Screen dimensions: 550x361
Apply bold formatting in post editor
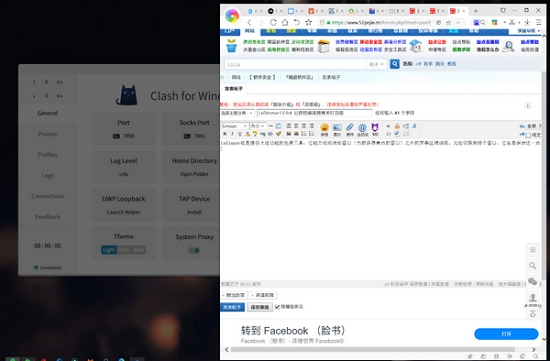coord(225,134)
